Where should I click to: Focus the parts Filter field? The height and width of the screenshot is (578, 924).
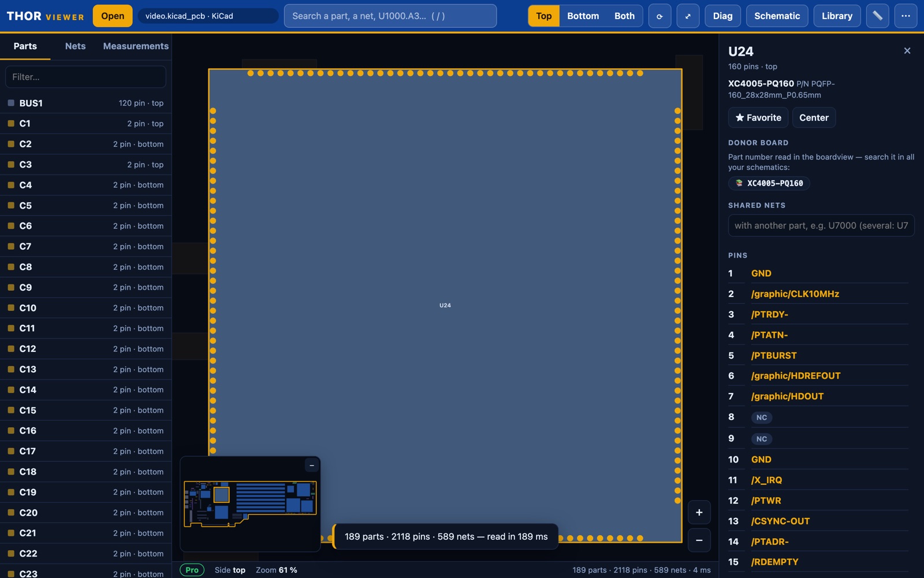85,77
